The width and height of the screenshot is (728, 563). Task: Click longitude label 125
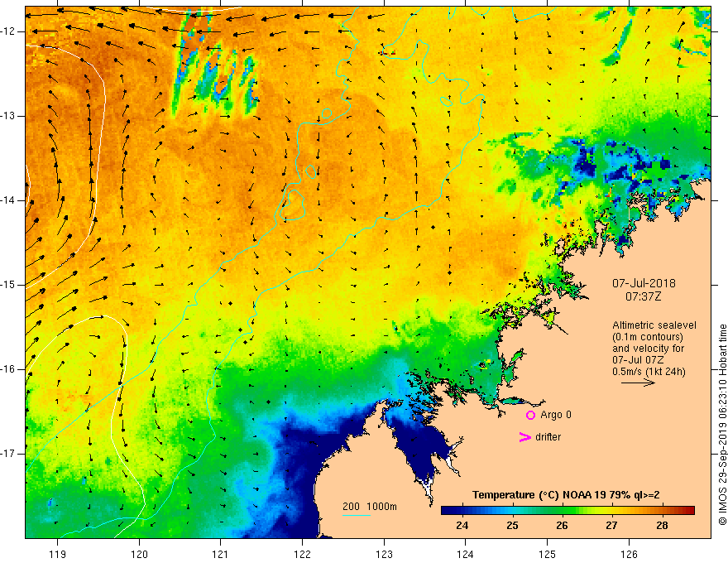point(548,554)
